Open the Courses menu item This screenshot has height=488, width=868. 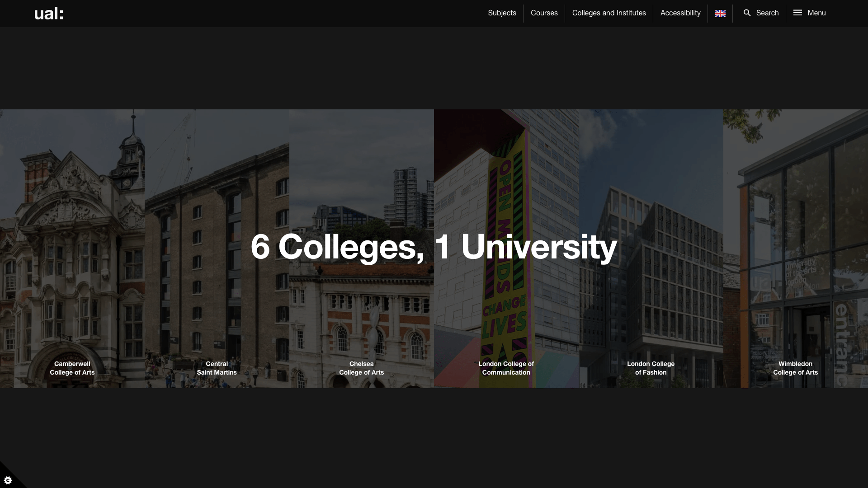(544, 13)
